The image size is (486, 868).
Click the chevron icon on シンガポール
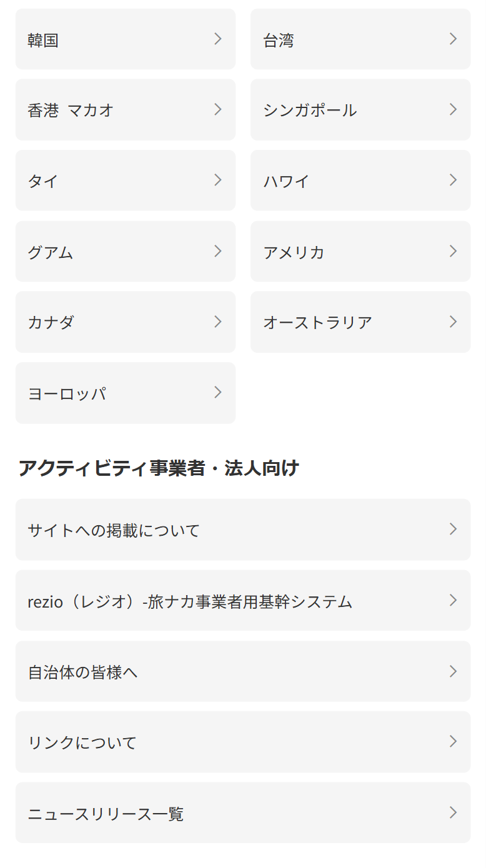click(453, 110)
